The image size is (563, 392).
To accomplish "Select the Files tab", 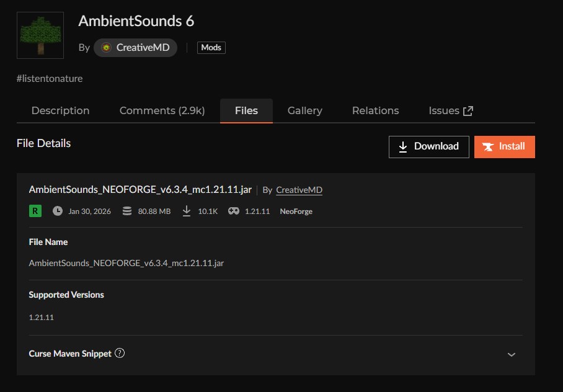I will (x=246, y=111).
